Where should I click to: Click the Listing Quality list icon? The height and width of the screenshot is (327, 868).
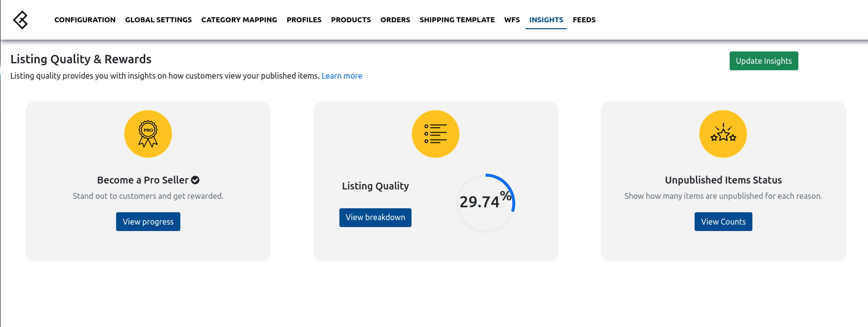436,134
